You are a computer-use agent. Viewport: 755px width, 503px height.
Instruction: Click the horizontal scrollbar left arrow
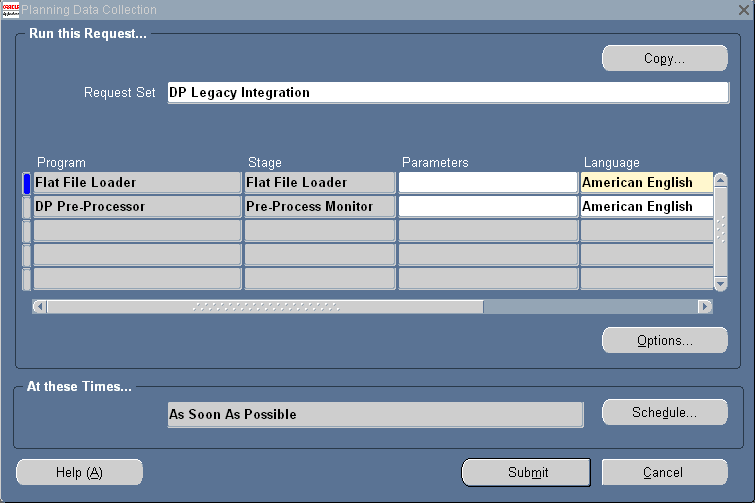pos(40,306)
